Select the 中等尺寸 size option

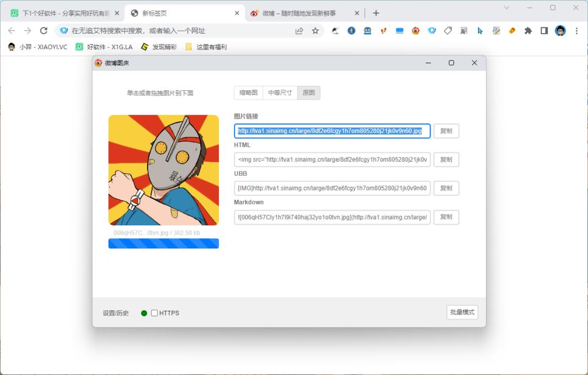tap(279, 93)
